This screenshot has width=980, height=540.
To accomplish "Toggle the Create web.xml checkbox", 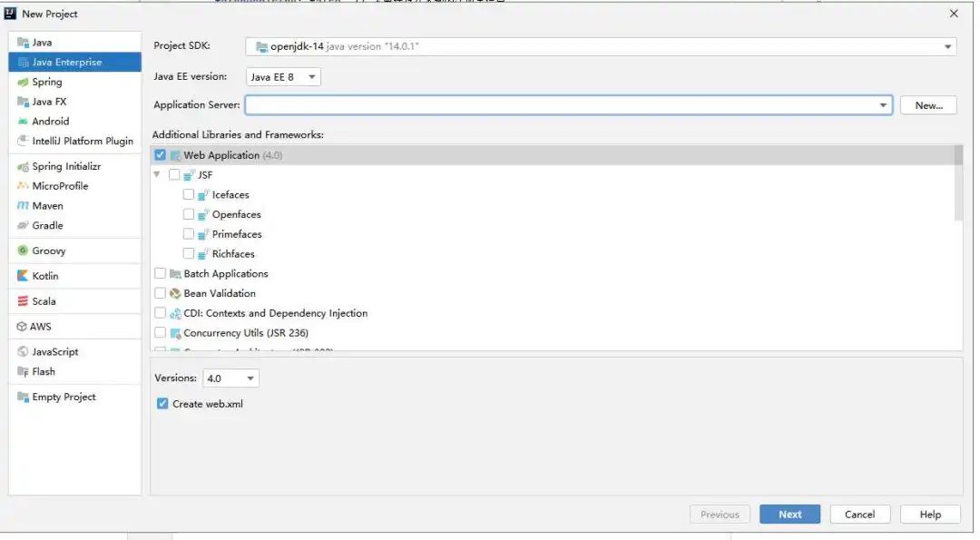I will coord(162,404).
